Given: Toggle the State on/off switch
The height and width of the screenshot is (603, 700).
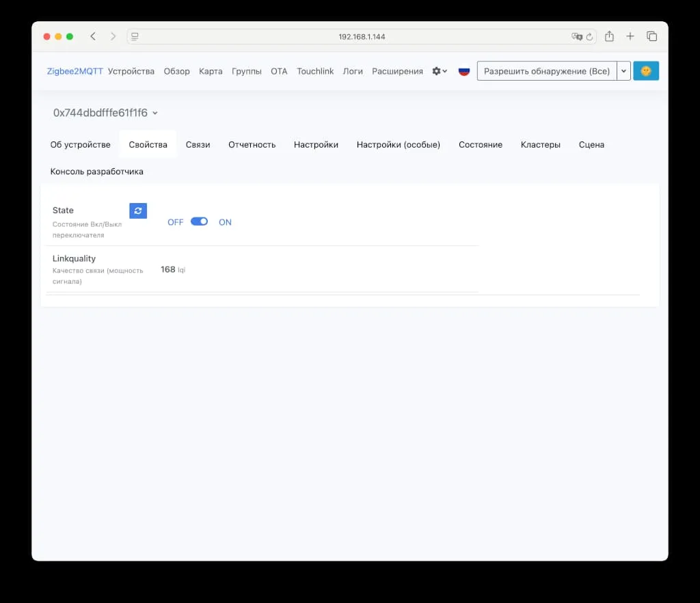Looking at the screenshot, I should click(x=199, y=222).
